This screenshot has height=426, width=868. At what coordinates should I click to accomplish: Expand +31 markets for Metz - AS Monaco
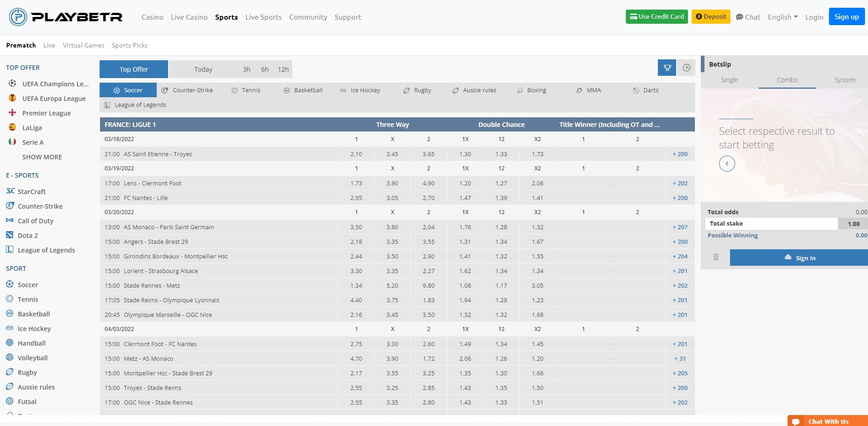pos(680,358)
